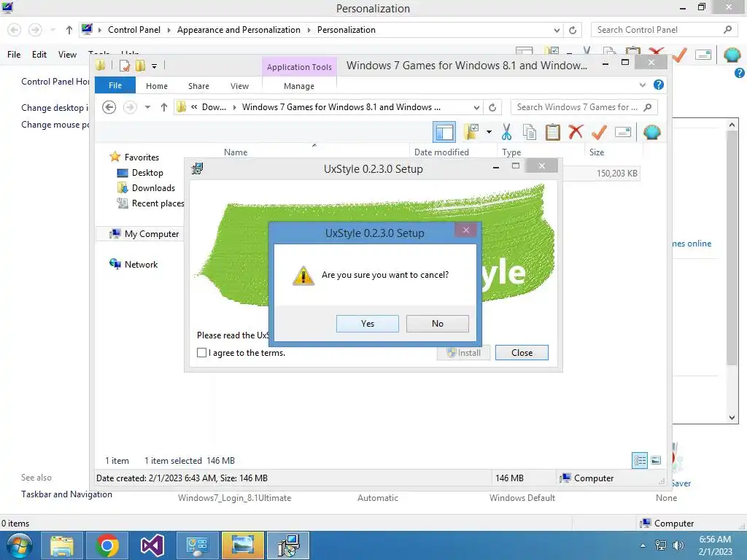Sort by the Type column header
Image resolution: width=747 pixels, height=560 pixels.
511,152
